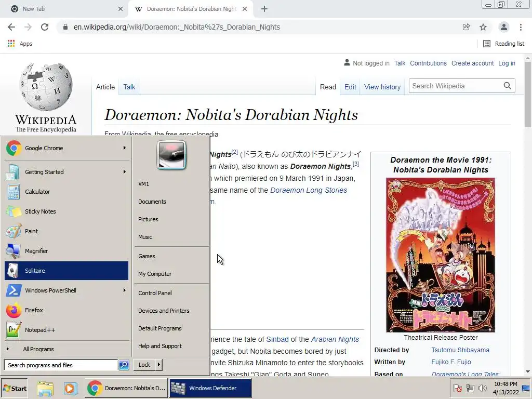Open Games from Start menu
Screen dimensions: 532x399
click(147, 256)
